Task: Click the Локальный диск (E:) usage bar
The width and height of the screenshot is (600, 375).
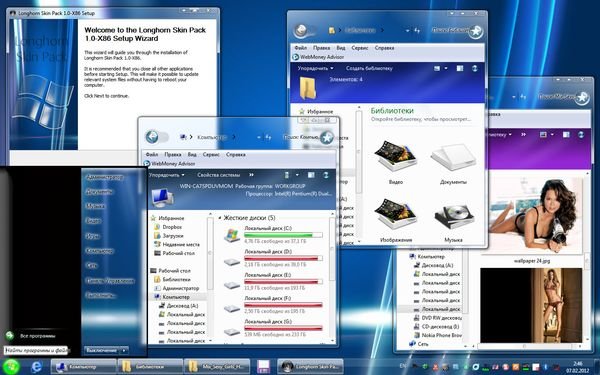Action: [x=283, y=282]
